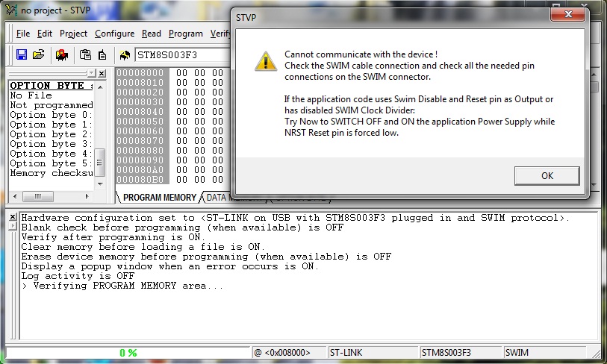Click the address row 00008070
Viewport: 607px width, 364px height.
[x=140, y=140]
